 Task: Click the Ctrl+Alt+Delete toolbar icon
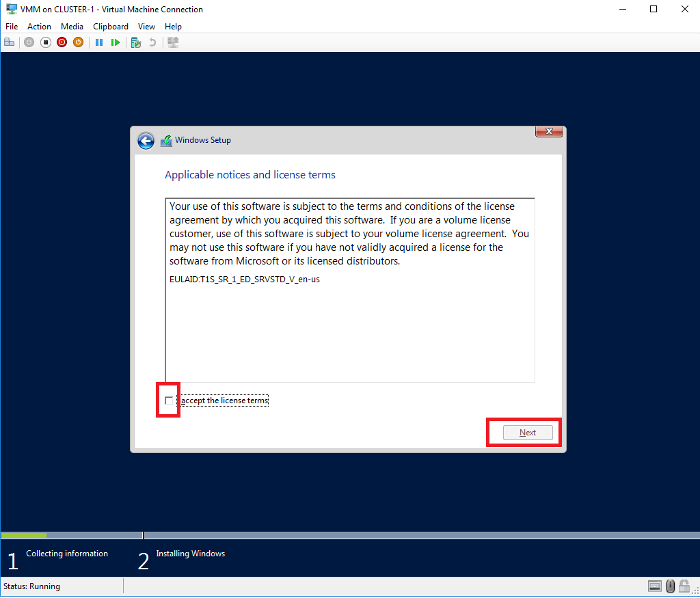tap(10, 42)
